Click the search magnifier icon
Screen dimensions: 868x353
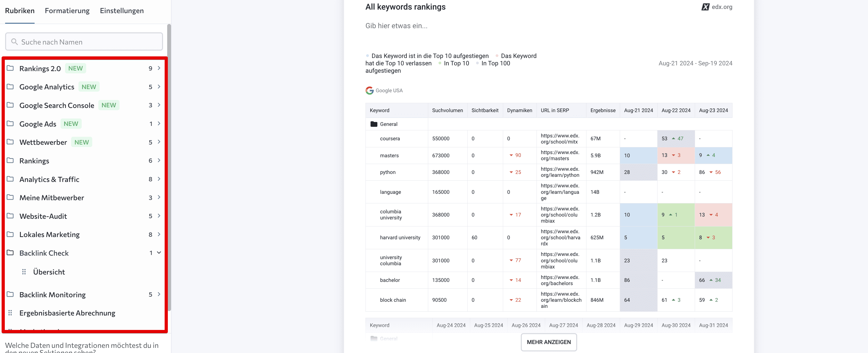(14, 41)
